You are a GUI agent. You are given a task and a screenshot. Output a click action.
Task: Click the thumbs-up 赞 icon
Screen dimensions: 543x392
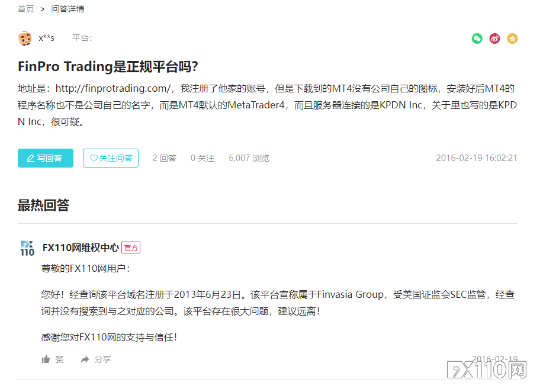pos(46,359)
